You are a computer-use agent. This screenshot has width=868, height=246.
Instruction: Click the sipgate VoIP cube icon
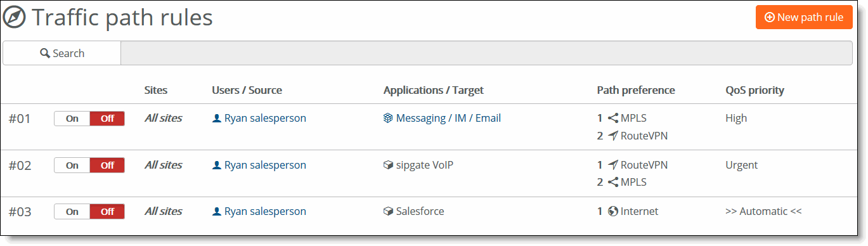click(388, 165)
